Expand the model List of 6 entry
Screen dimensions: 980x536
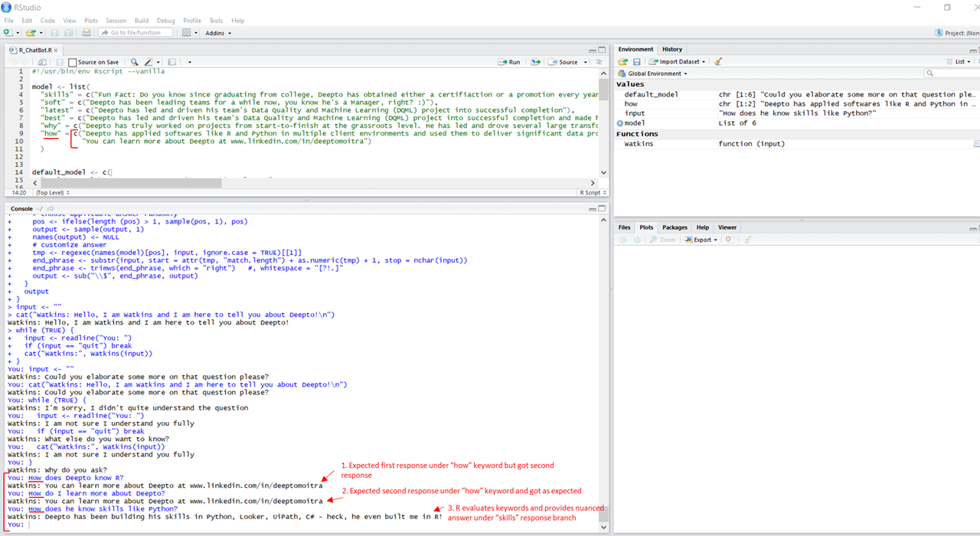pos(619,123)
